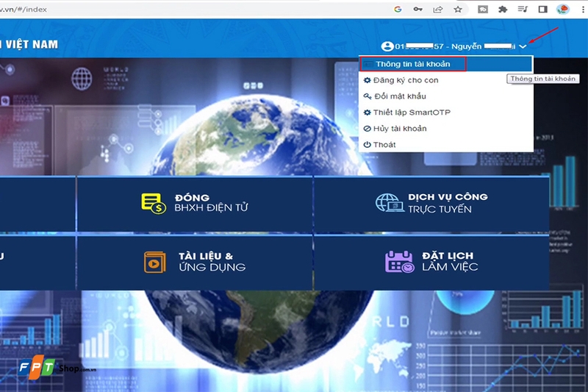Open the Extensions puzzle icon
588x392 pixels.
pyautogui.click(x=503, y=10)
